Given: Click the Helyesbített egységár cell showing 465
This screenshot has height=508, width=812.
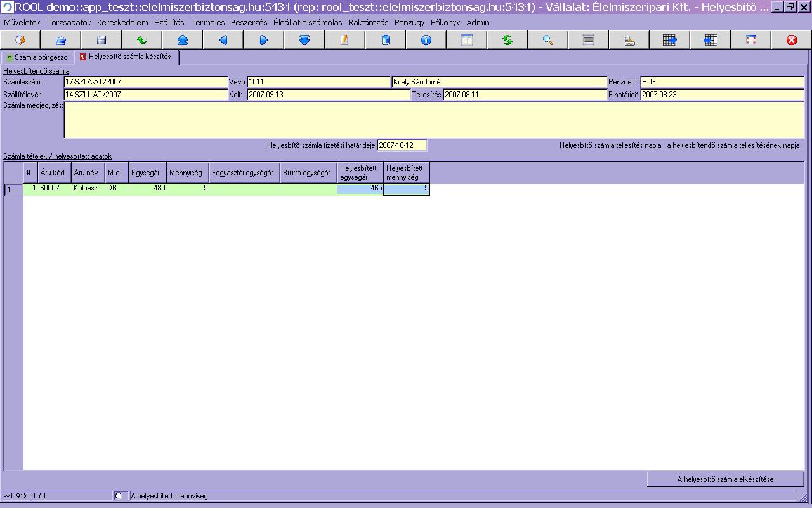Looking at the screenshot, I should coord(360,189).
